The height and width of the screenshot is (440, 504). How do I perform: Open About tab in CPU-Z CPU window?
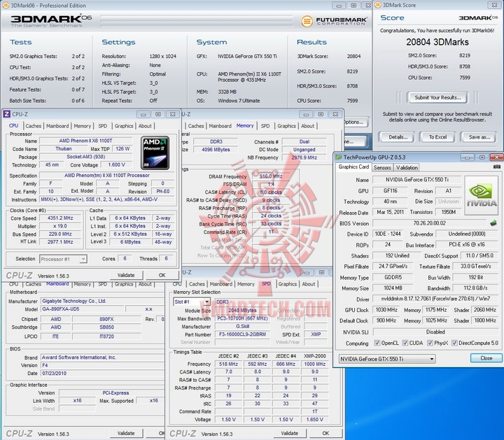[x=145, y=126]
